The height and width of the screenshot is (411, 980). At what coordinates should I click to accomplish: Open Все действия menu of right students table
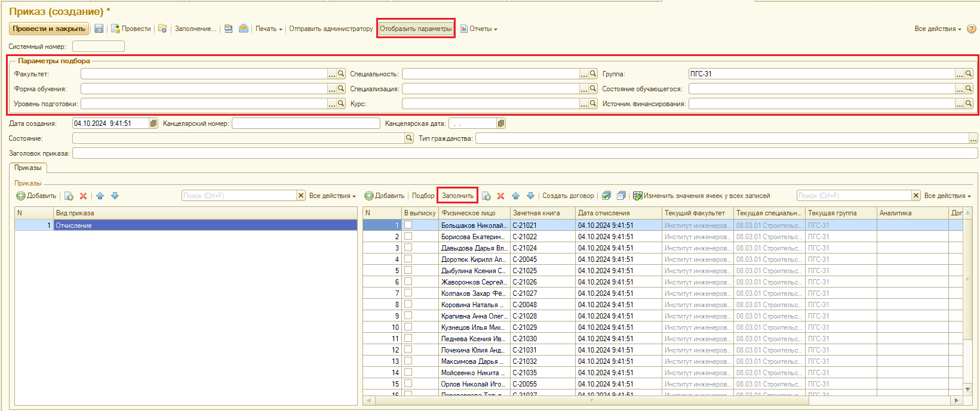pyautogui.click(x=947, y=196)
